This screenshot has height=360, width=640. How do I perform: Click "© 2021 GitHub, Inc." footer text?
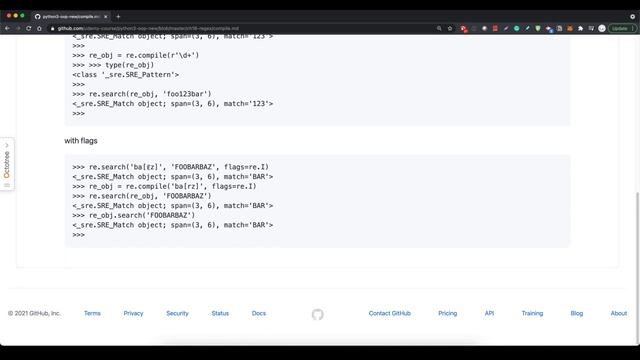(x=34, y=313)
